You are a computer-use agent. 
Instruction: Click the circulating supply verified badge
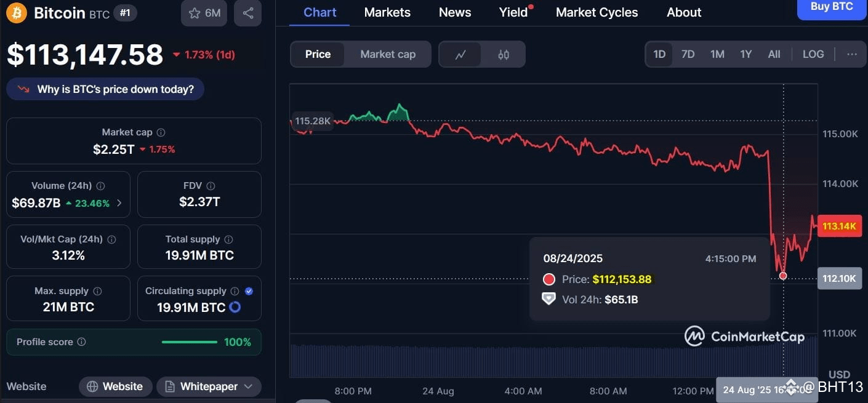[249, 291]
